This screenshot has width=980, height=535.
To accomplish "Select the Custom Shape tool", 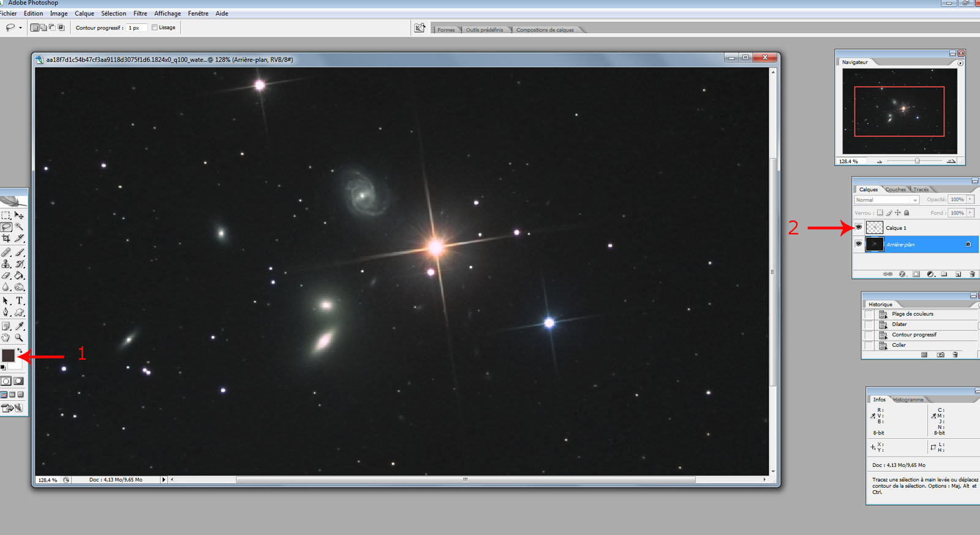I will (x=20, y=313).
